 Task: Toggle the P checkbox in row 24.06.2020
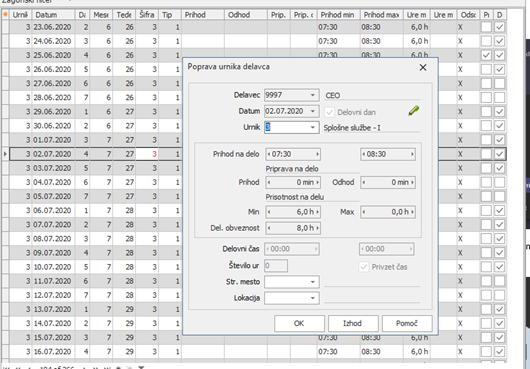[x=486, y=41]
